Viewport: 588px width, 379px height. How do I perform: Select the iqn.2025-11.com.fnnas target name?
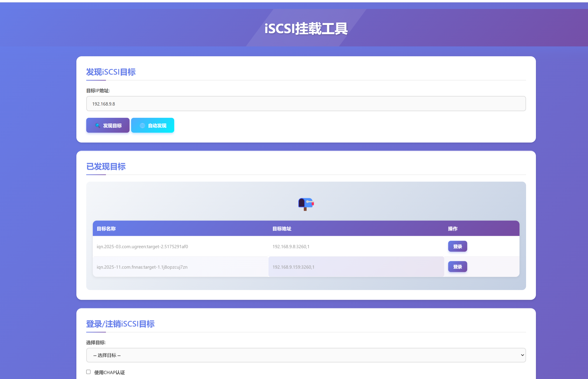(x=142, y=267)
